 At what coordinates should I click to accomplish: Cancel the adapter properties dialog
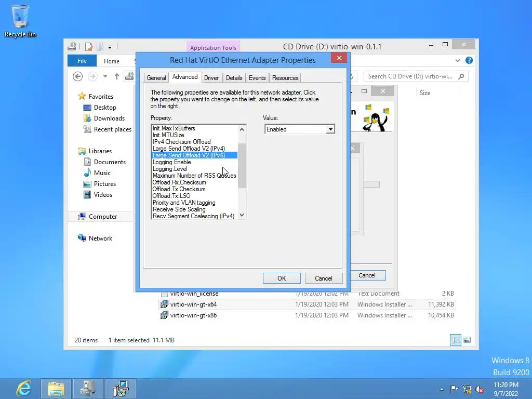[323, 278]
